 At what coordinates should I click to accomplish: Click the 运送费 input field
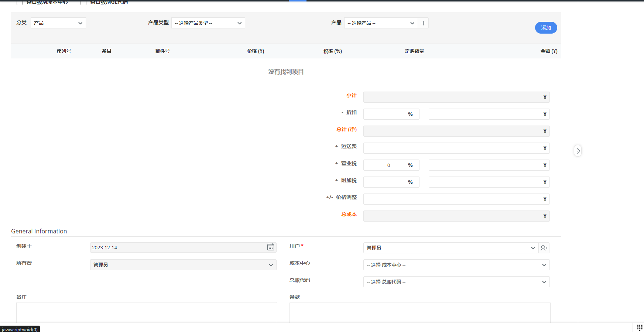(x=456, y=148)
